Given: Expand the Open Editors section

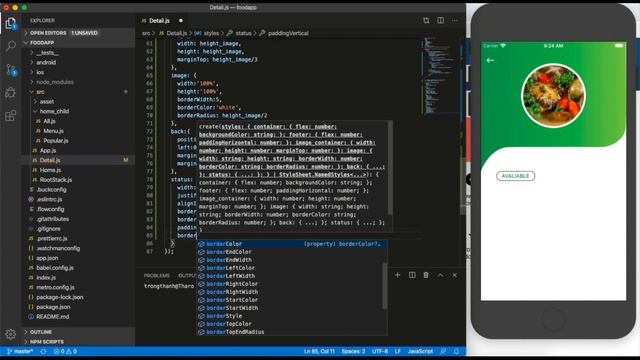Looking at the screenshot, I should click(78, 33).
